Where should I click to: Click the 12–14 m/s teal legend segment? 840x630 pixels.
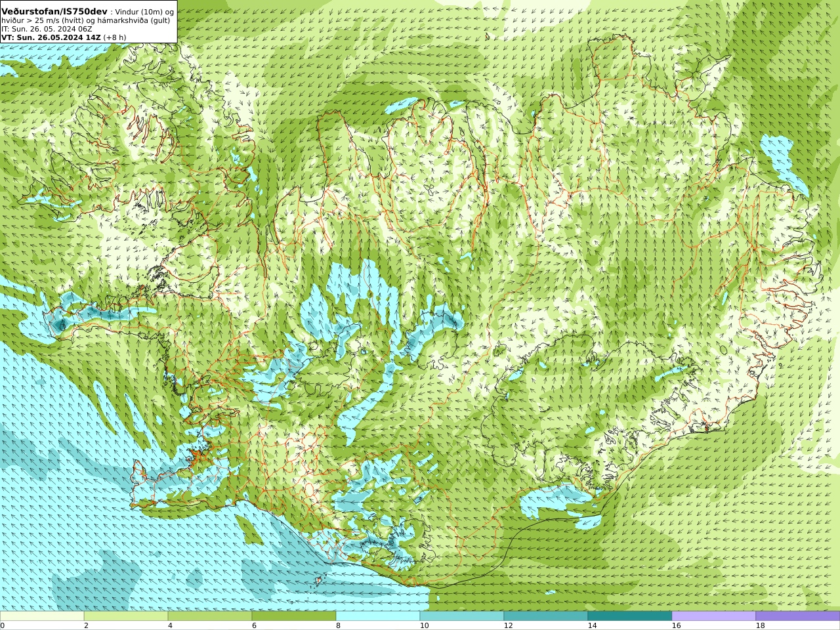(546, 616)
